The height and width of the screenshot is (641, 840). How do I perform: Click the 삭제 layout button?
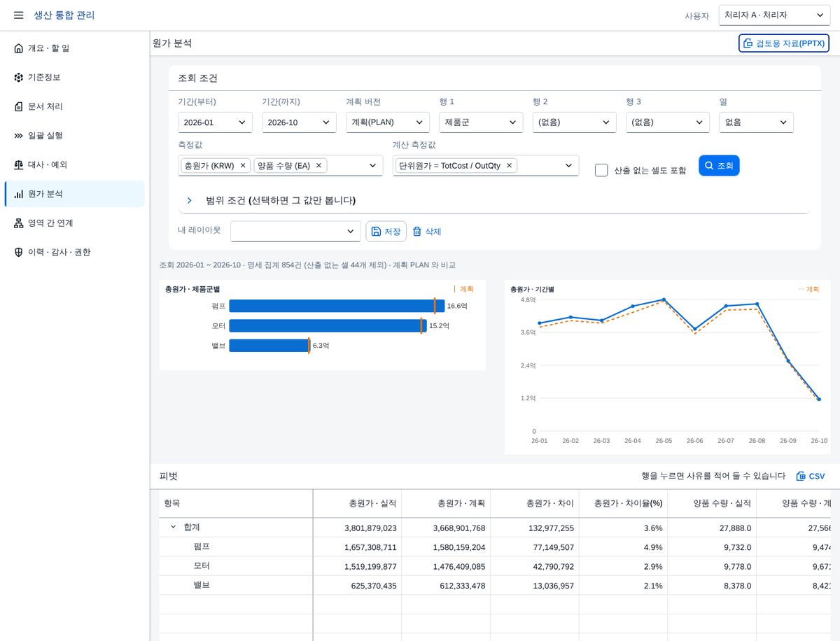[x=427, y=232]
